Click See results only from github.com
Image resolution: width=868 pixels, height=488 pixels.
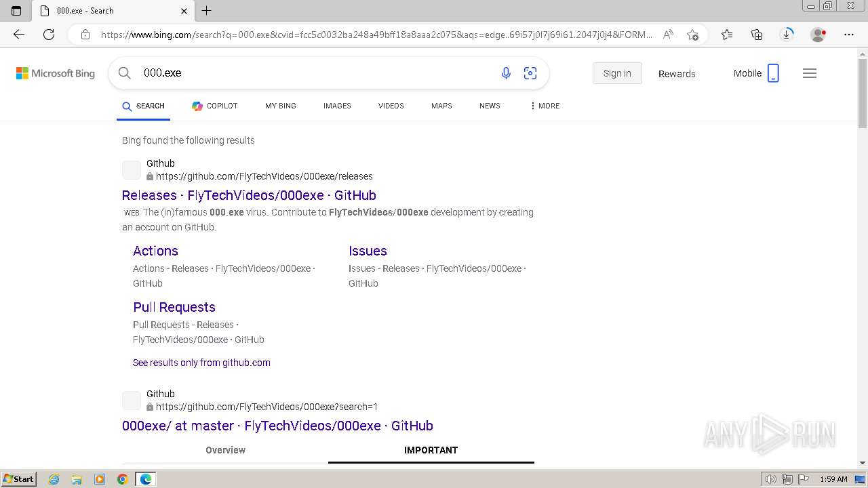pos(201,363)
